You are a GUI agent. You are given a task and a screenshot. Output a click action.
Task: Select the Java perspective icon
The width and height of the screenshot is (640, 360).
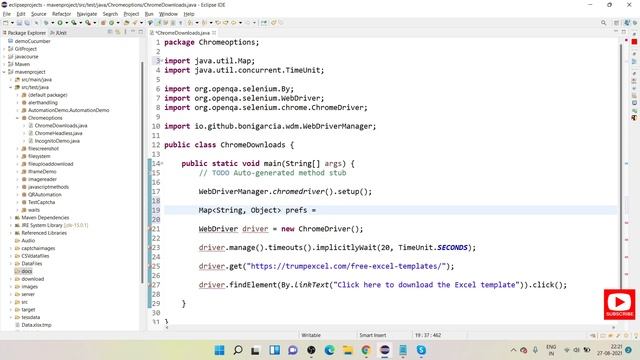click(627, 23)
